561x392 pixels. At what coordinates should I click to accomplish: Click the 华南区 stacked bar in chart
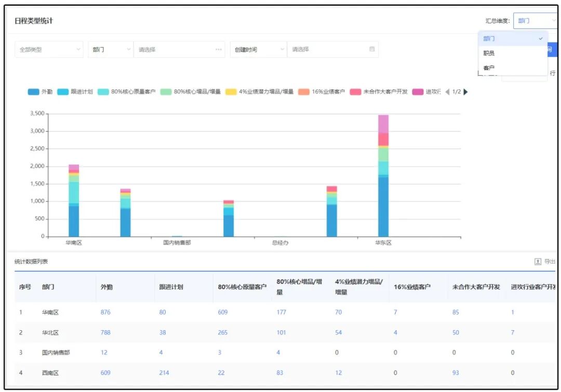click(x=74, y=200)
